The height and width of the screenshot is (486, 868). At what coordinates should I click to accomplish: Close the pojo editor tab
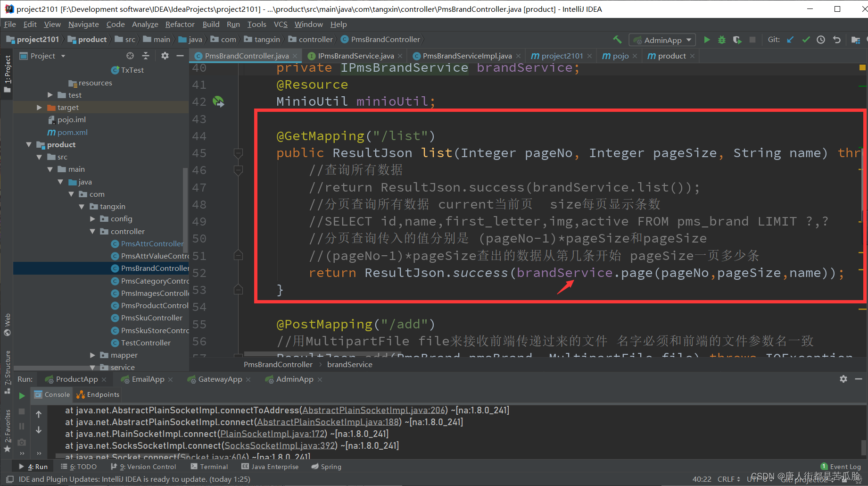click(x=635, y=56)
